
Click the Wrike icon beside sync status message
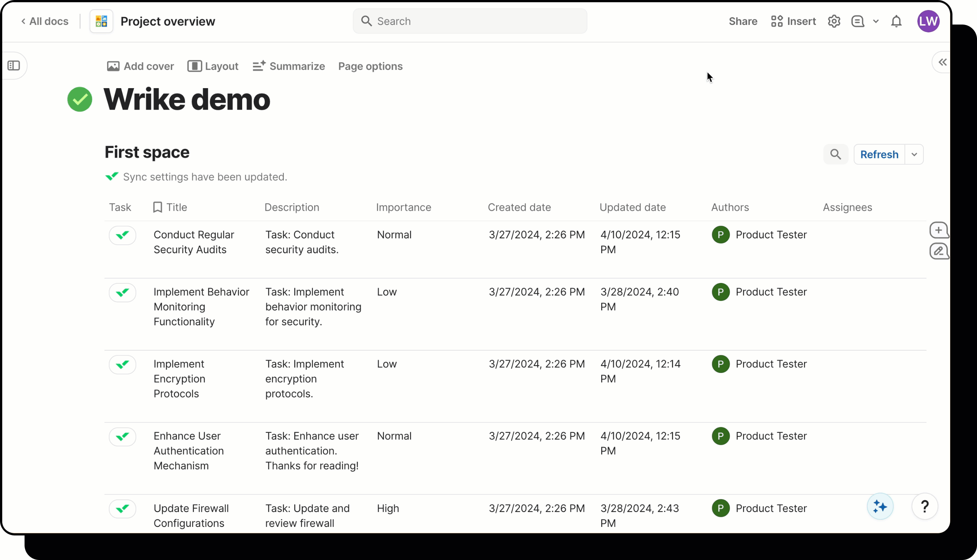pos(112,177)
